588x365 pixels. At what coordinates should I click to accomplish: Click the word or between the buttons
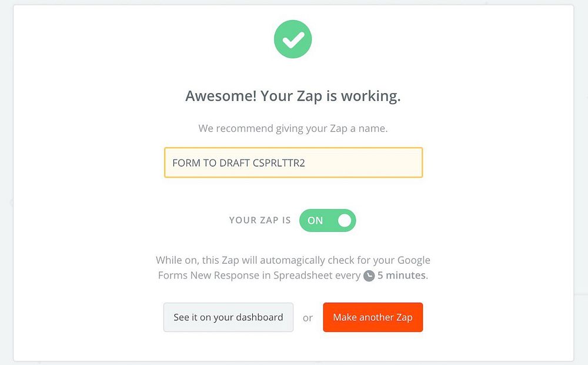(x=308, y=318)
